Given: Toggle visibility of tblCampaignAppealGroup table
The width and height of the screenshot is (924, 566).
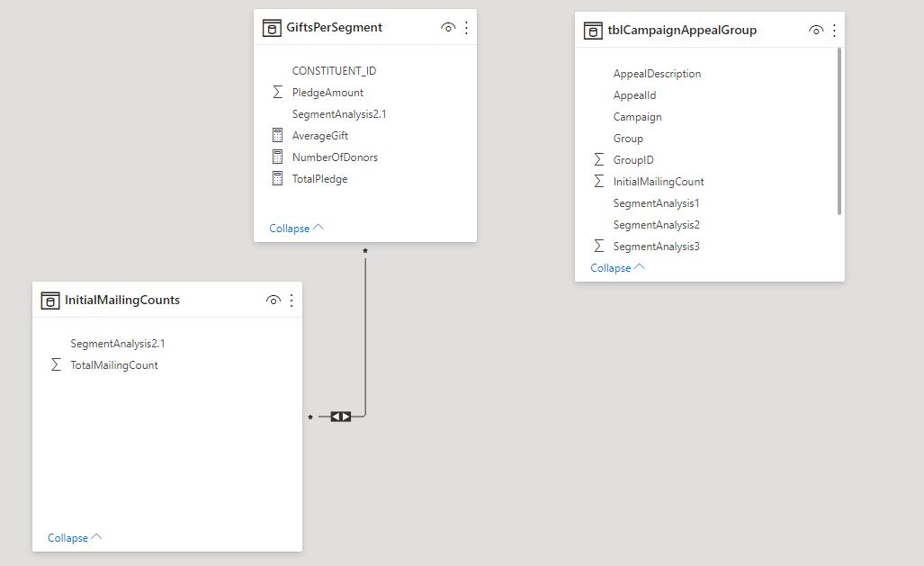Looking at the screenshot, I should [x=815, y=30].
